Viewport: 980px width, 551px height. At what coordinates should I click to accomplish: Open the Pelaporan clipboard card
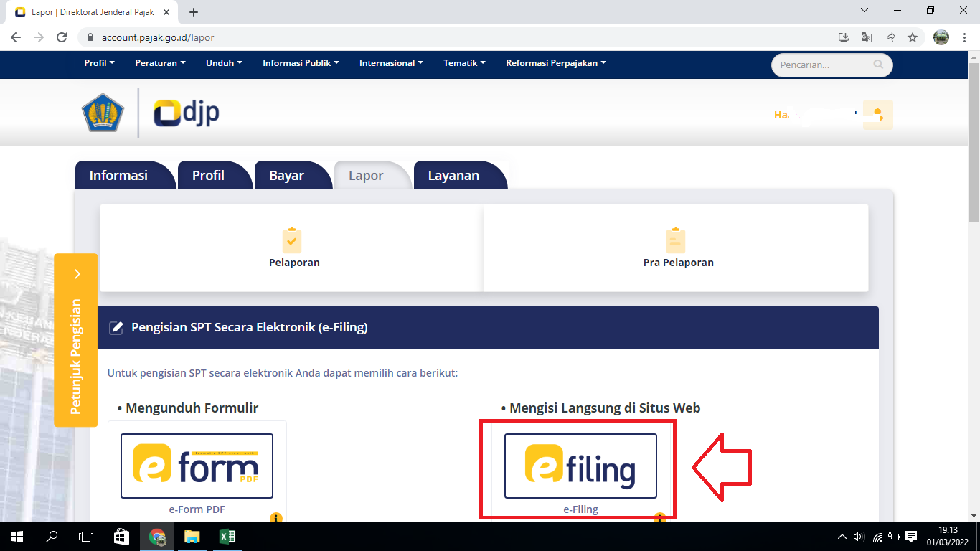[x=292, y=248]
